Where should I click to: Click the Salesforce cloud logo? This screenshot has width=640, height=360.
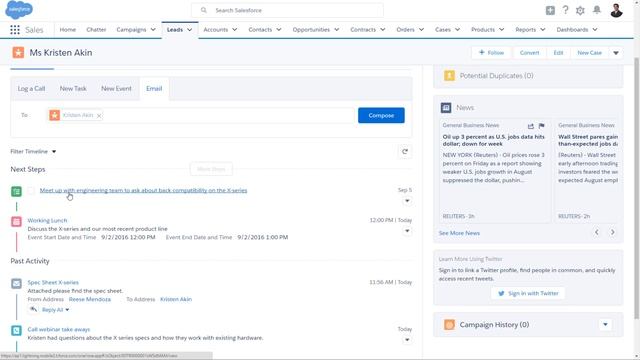[19, 9]
